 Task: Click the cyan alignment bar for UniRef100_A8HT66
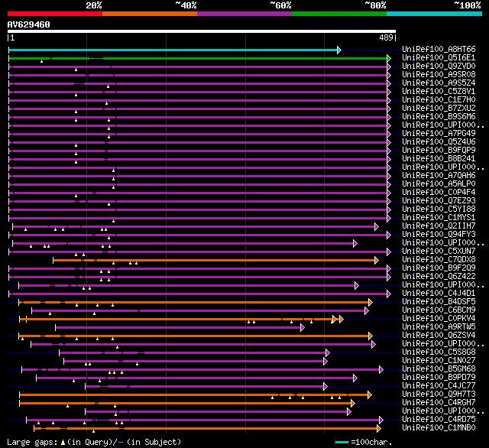point(173,50)
